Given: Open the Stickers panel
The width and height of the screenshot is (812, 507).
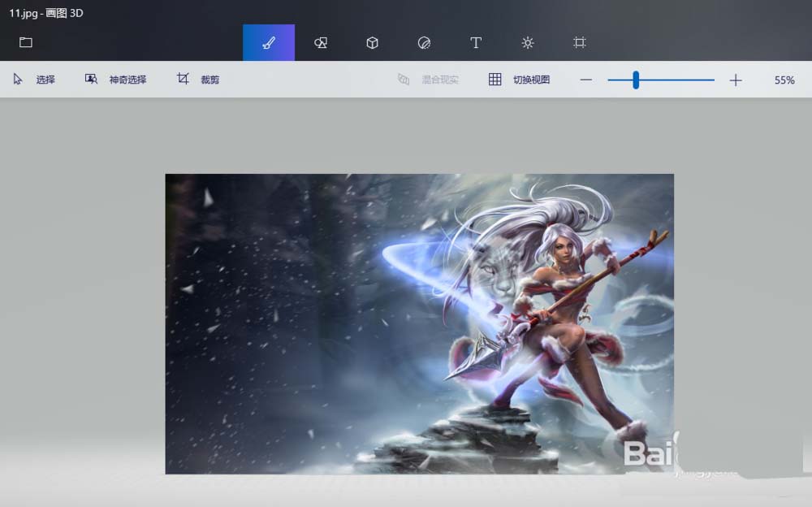Looking at the screenshot, I should [424, 42].
